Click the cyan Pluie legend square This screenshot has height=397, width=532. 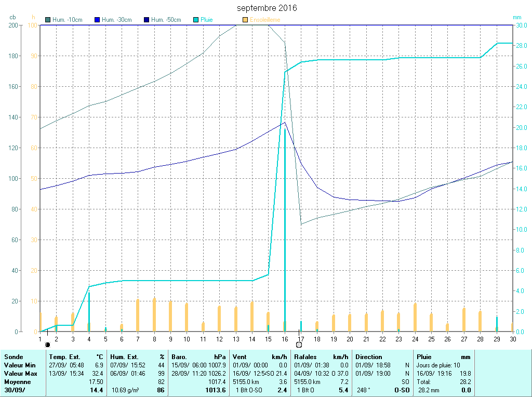click(196, 20)
